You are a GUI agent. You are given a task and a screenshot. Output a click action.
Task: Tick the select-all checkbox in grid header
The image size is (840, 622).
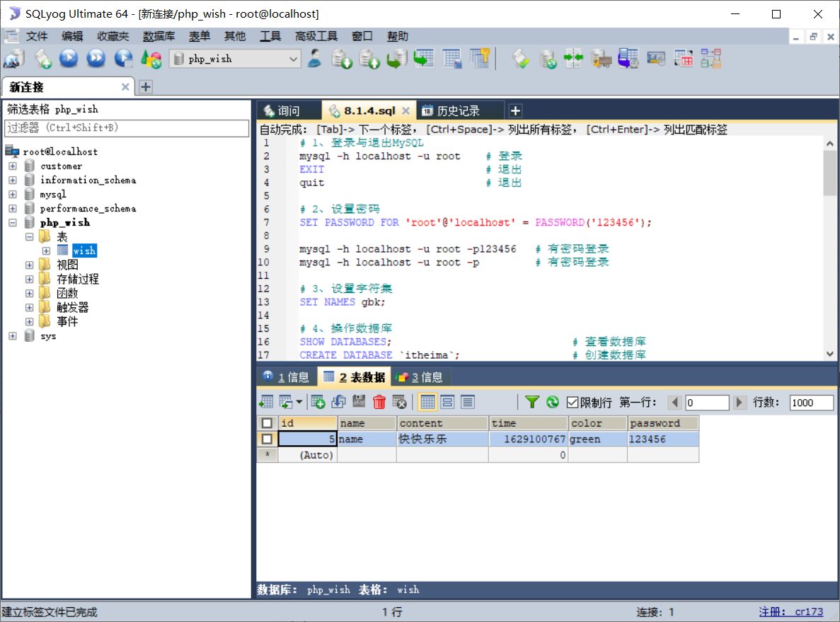click(267, 423)
